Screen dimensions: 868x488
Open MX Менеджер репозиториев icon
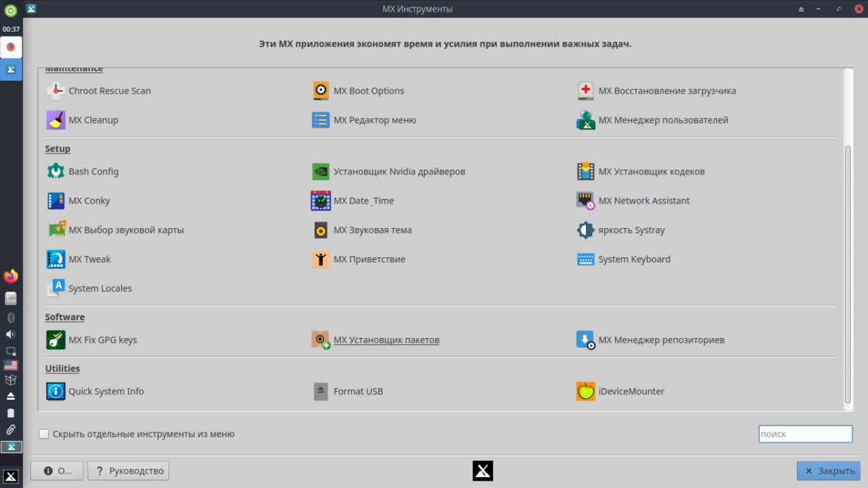click(x=586, y=340)
